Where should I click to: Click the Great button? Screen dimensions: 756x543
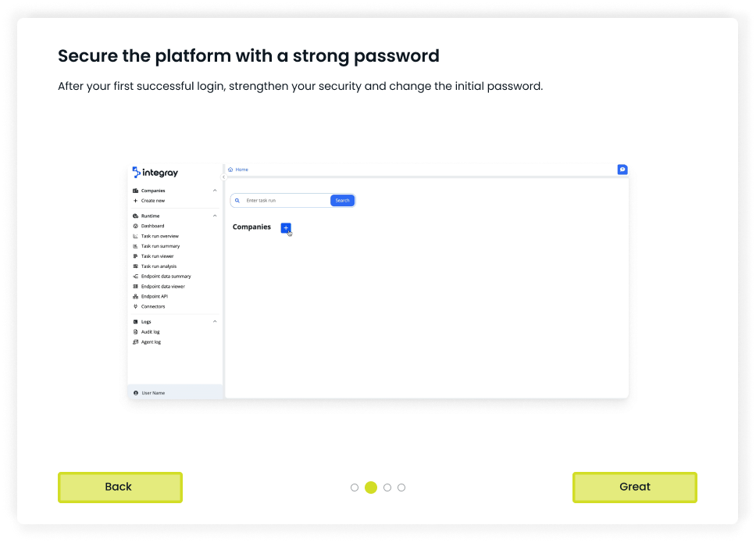click(x=634, y=487)
